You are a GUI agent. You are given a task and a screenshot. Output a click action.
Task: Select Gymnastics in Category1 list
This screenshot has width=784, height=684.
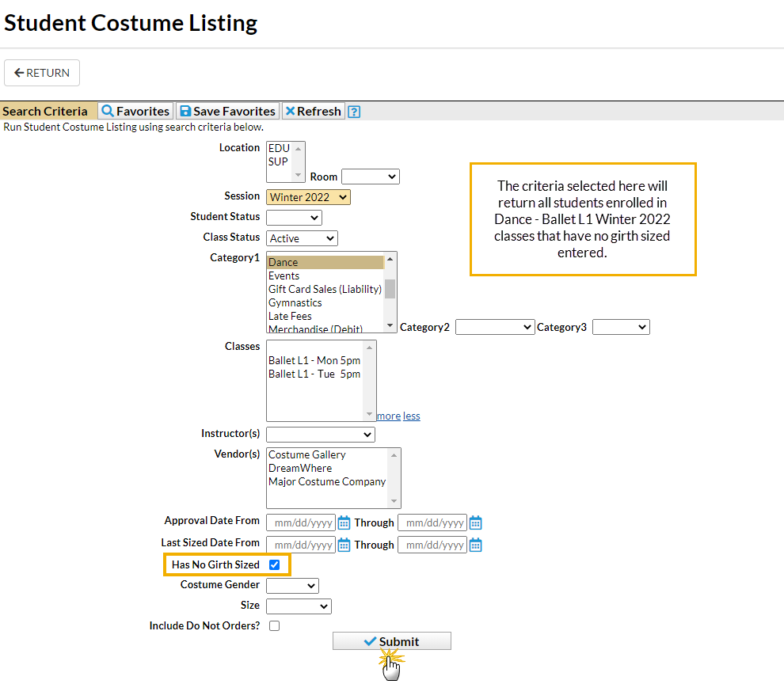pos(295,302)
